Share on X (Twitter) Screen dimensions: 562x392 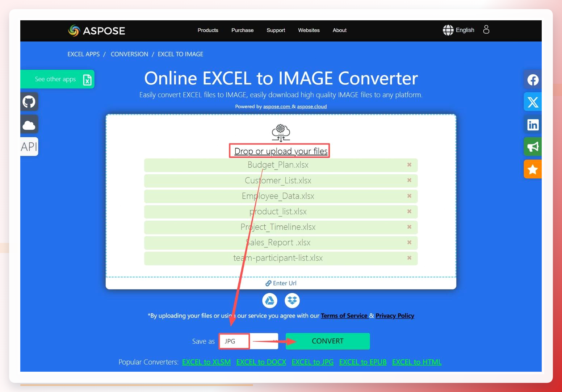pos(533,102)
